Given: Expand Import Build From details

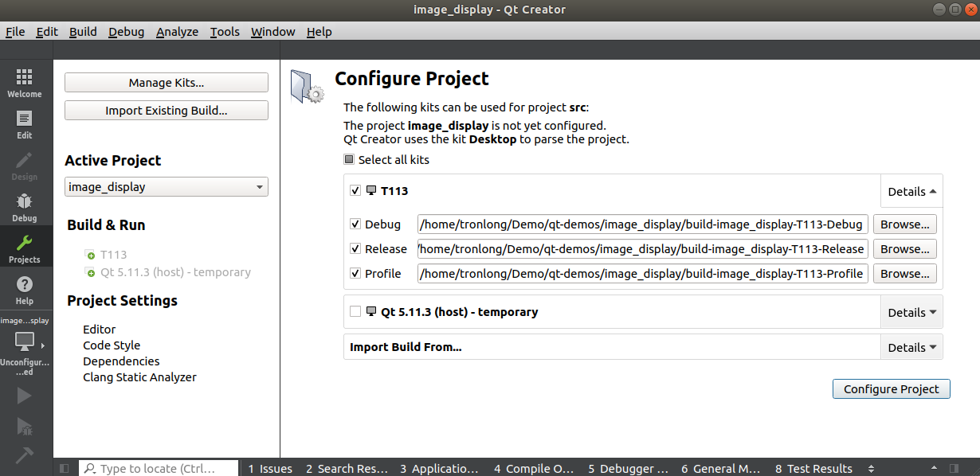Looking at the screenshot, I should 911,348.
